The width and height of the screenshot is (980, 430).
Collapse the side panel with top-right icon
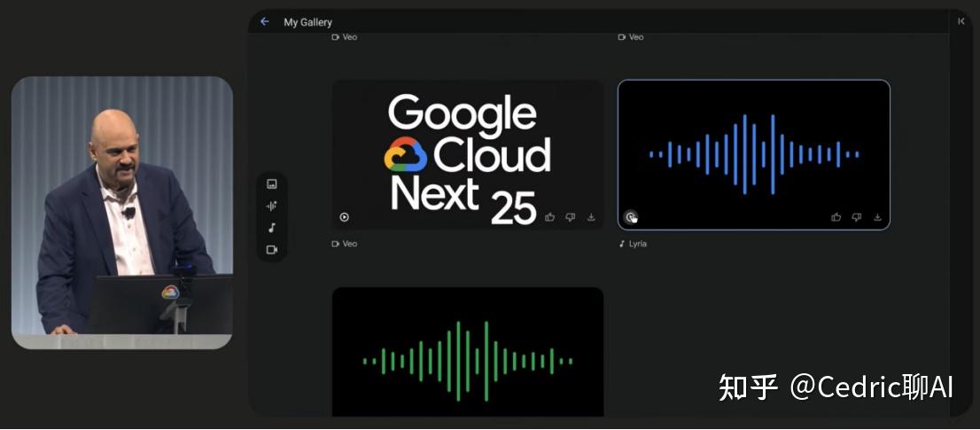tap(961, 21)
